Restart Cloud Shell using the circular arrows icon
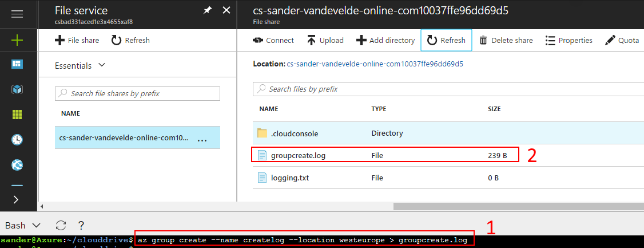This screenshot has width=644, height=248. point(61,225)
